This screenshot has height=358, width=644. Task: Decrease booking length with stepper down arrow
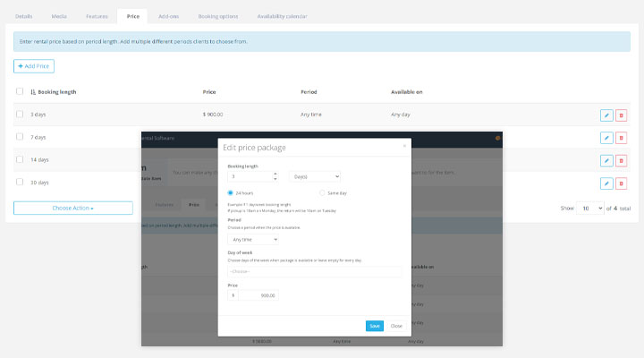click(x=275, y=179)
